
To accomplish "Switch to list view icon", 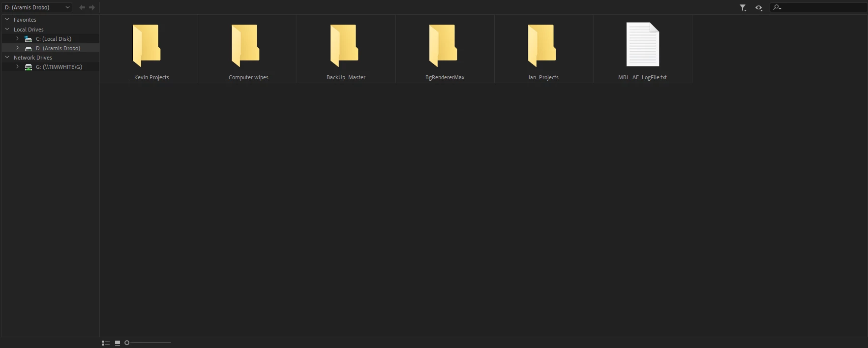I will [x=106, y=343].
